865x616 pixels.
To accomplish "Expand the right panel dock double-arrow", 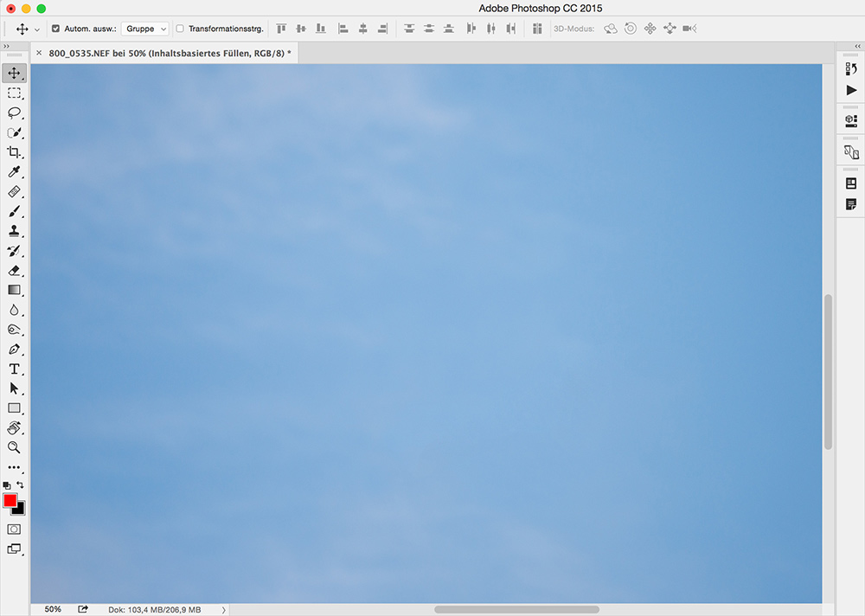I will click(x=857, y=47).
